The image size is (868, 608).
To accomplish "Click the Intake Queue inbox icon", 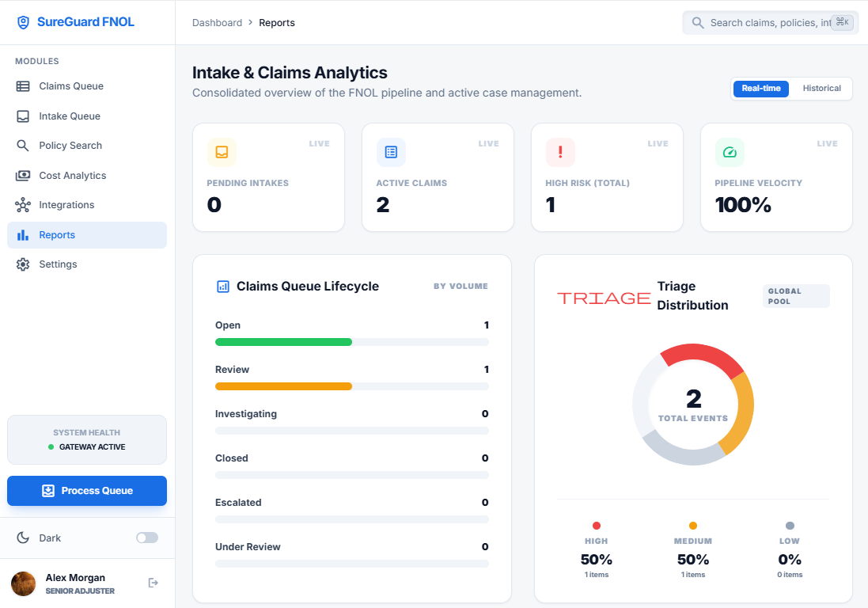I will pyautogui.click(x=23, y=116).
